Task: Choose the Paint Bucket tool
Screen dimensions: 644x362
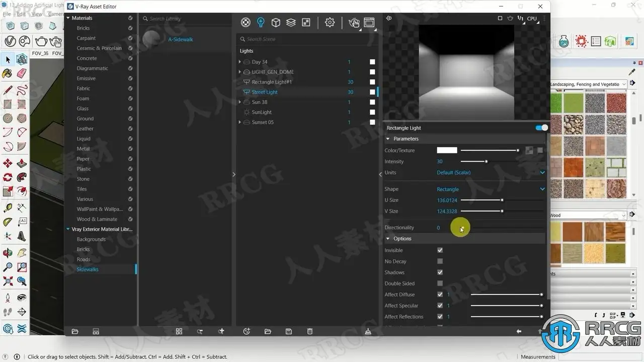Action: (8, 74)
